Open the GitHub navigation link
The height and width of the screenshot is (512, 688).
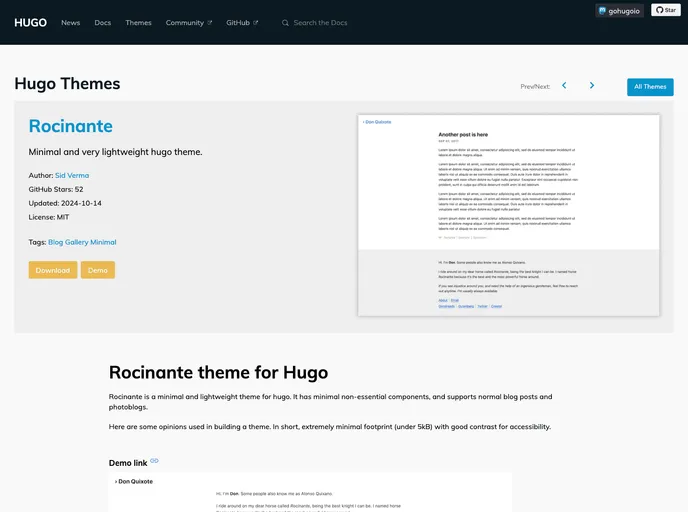click(x=242, y=22)
